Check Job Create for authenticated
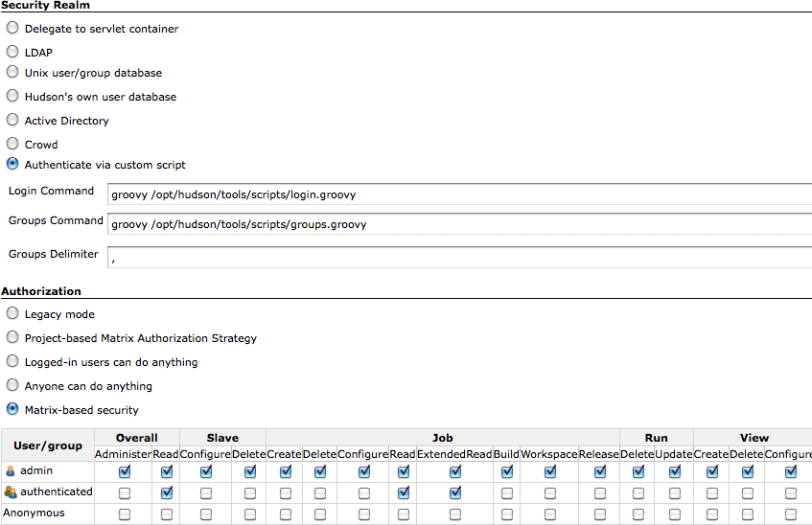Image resolution: width=812 pixels, height=525 pixels. pos(286,493)
